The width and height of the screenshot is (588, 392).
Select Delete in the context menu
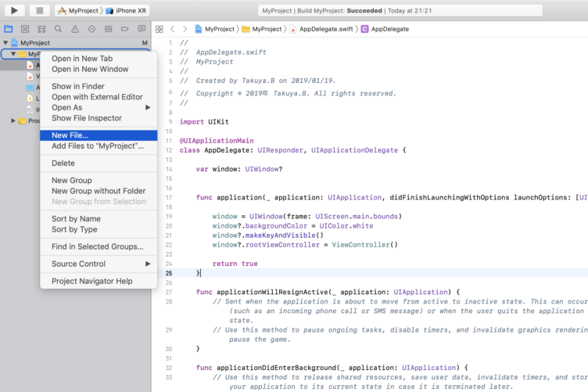(x=99, y=164)
